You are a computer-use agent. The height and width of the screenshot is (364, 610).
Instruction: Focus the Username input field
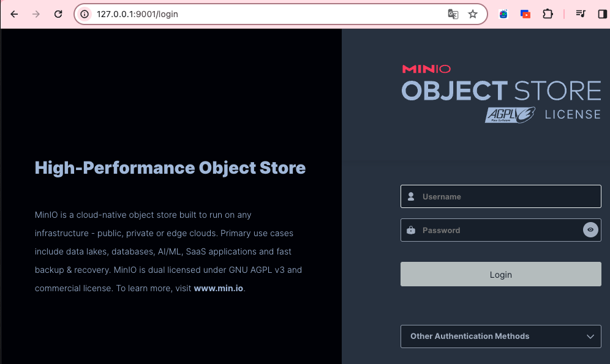(501, 196)
